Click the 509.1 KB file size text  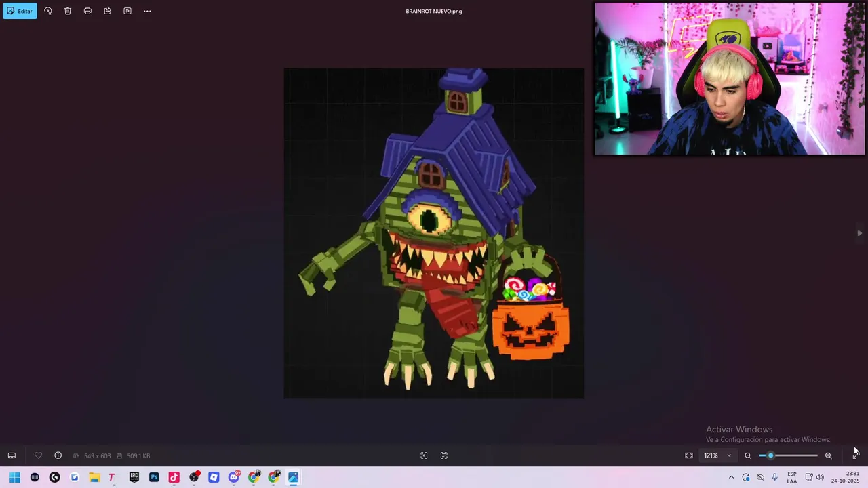click(138, 455)
